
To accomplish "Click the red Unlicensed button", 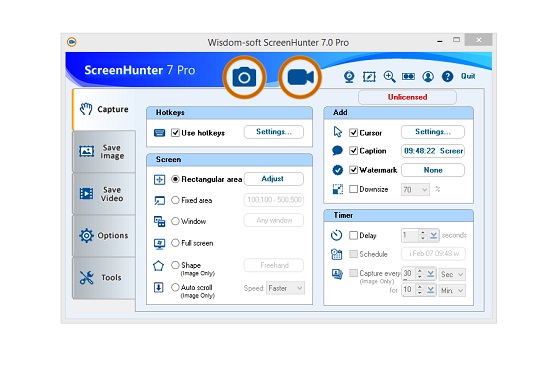I will pos(407,97).
